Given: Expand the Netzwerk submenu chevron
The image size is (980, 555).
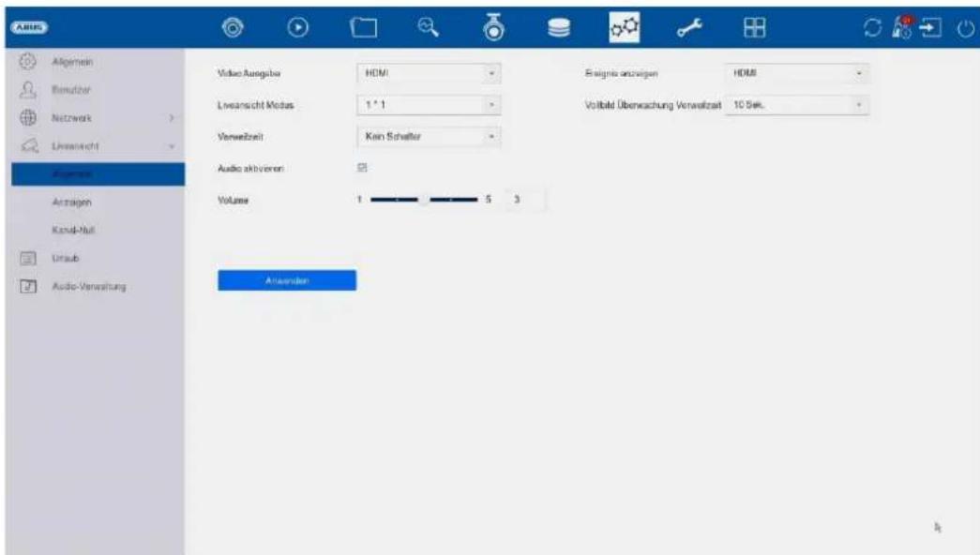Looking at the screenshot, I should pyautogui.click(x=172, y=118).
